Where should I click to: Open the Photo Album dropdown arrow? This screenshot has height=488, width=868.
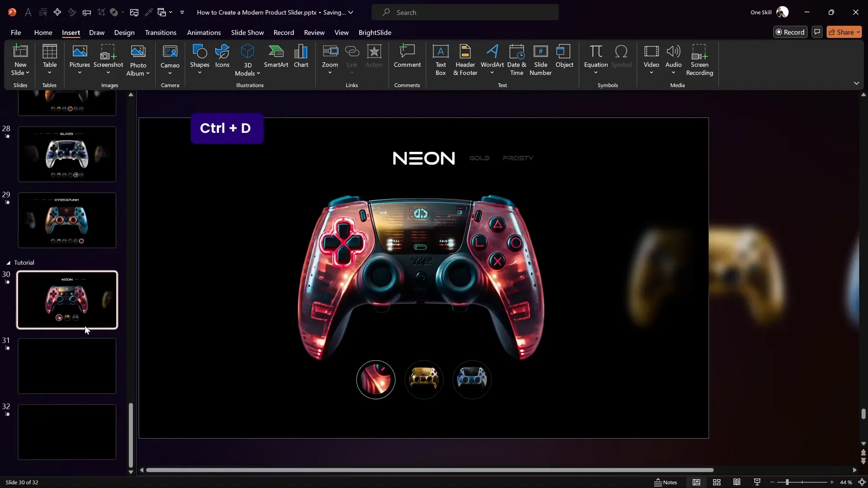(x=148, y=73)
